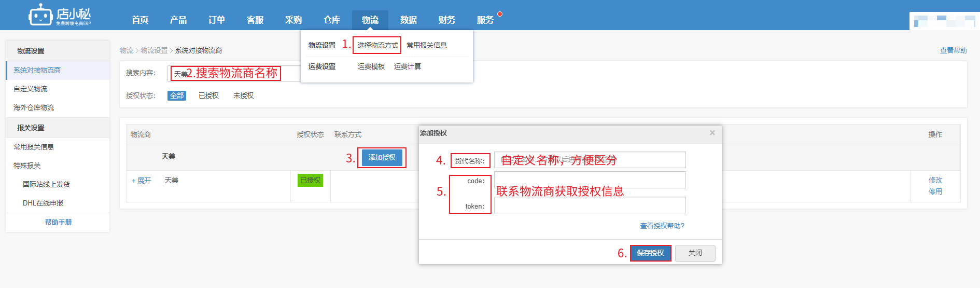980x288 pixels.
Task: Click the token input field
Action: pyautogui.click(x=590, y=205)
